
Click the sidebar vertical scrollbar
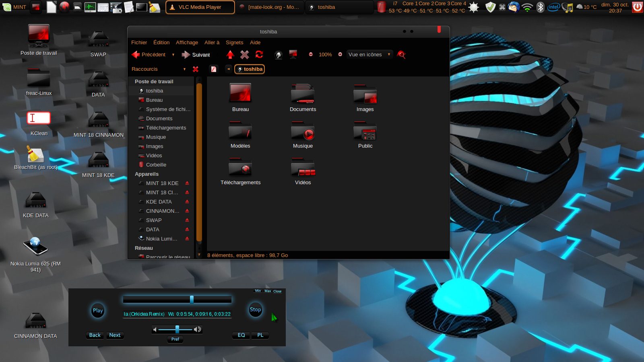tap(199, 162)
